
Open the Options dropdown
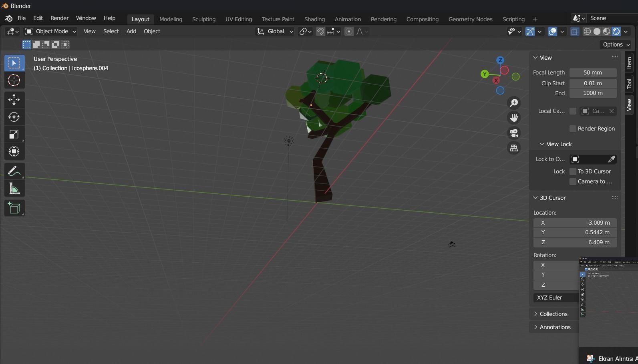click(x=616, y=44)
